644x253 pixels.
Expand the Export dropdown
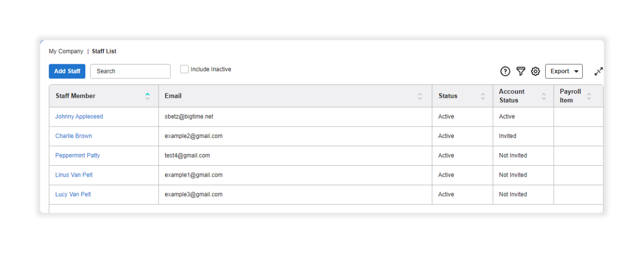(x=564, y=71)
